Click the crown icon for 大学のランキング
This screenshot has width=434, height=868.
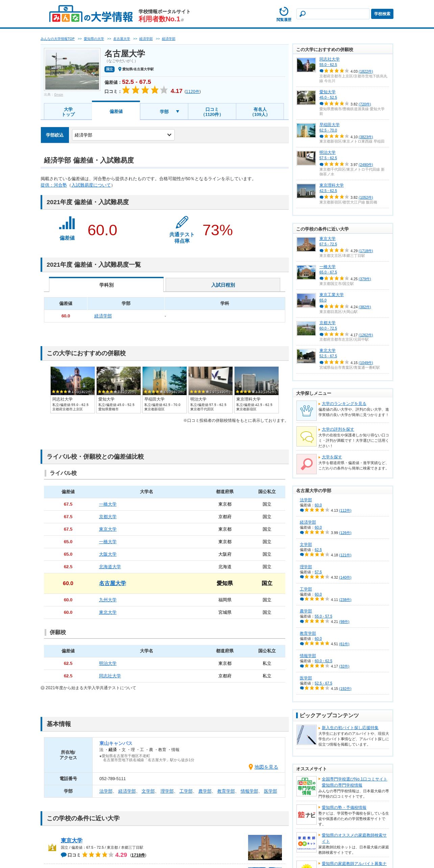coord(307,410)
